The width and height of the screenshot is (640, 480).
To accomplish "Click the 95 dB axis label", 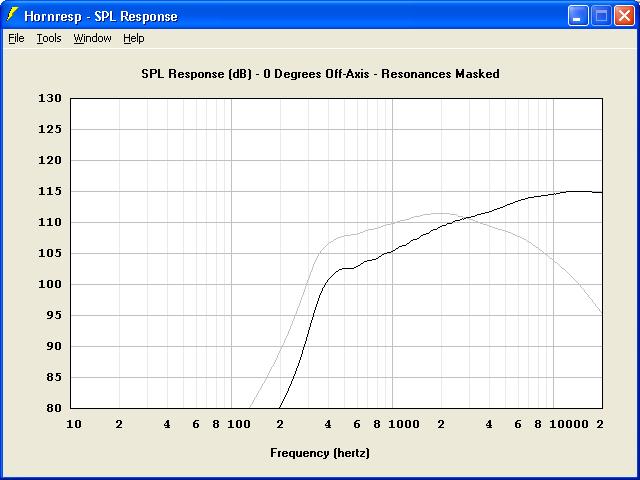I will tap(53, 316).
